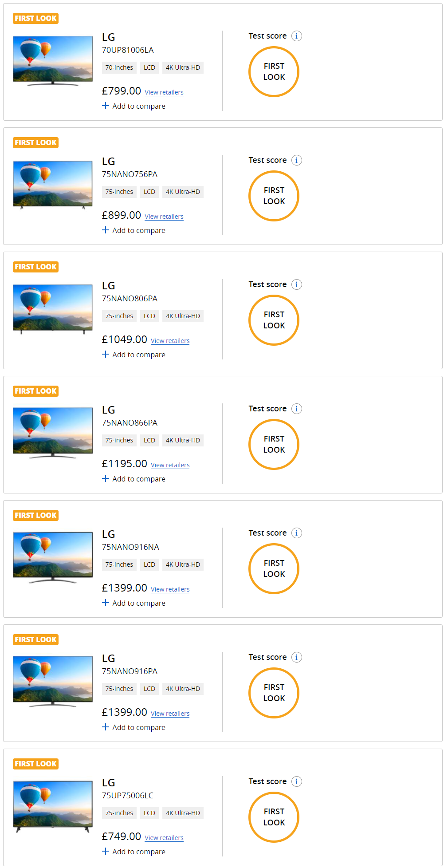Viewport: 444px width, 868px height.
Task: Add LG 75NANO916NA to compare
Action: point(134,603)
